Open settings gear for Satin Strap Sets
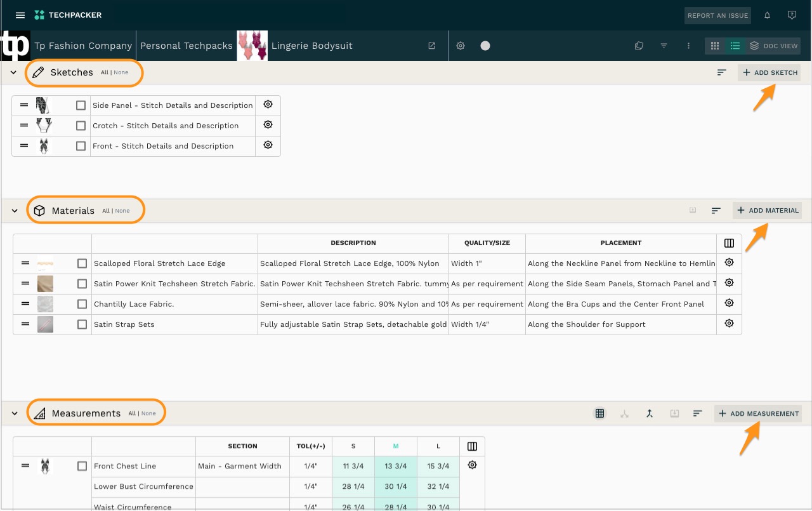The width and height of the screenshot is (812, 511). (729, 324)
